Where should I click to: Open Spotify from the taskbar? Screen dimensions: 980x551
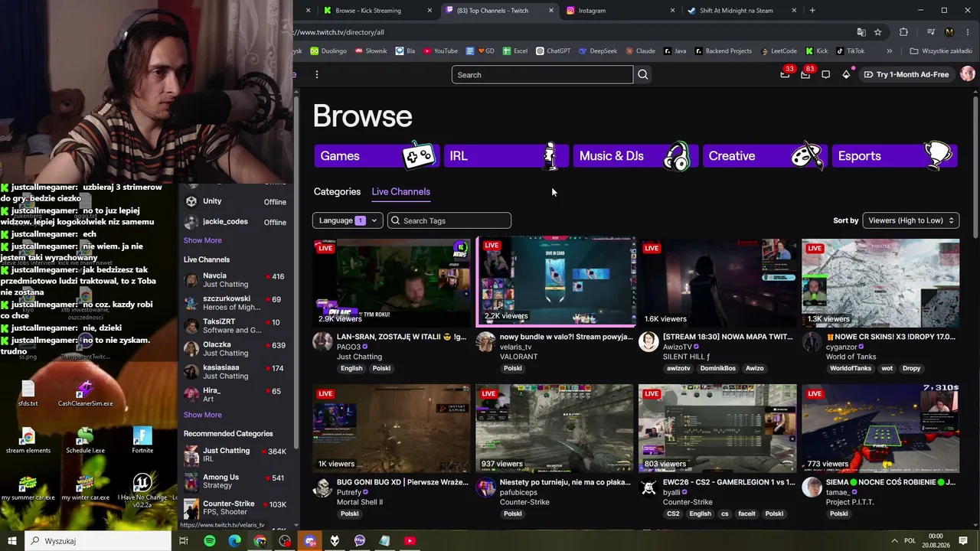(210, 541)
